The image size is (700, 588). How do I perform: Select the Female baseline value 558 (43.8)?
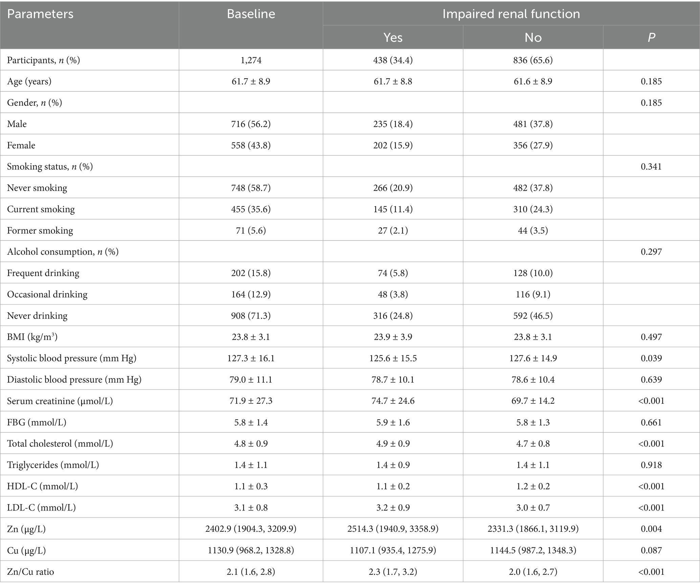(x=251, y=145)
